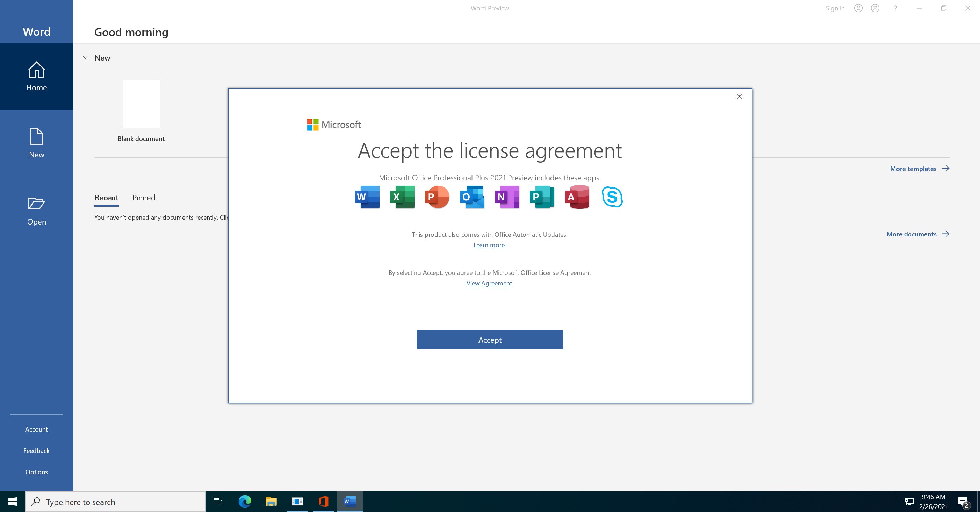Screen dimensions: 980x512
Task: Click the Skype app icon in dialog
Action: pyautogui.click(x=612, y=197)
